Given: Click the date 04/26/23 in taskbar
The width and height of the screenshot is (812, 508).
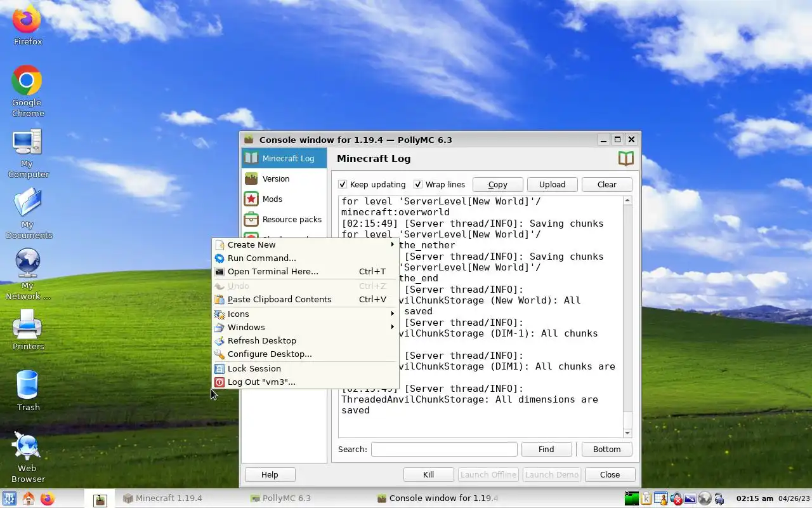Looking at the screenshot, I should pyautogui.click(x=795, y=498).
